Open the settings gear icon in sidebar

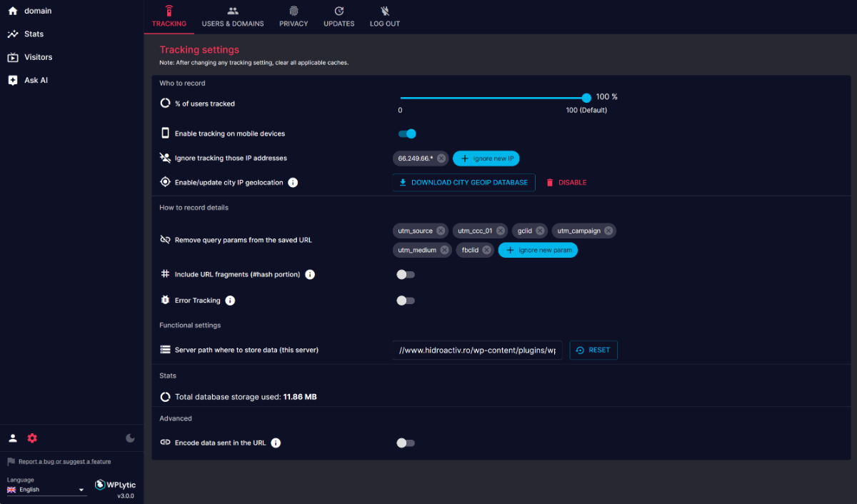pyautogui.click(x=32, y=438)
